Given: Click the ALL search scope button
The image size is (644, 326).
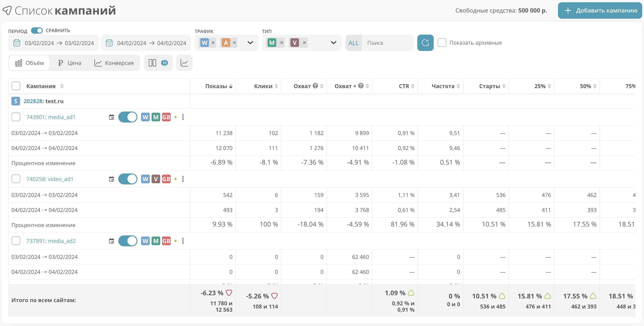Looking at the screenshot, I should (x=353, y=43).
